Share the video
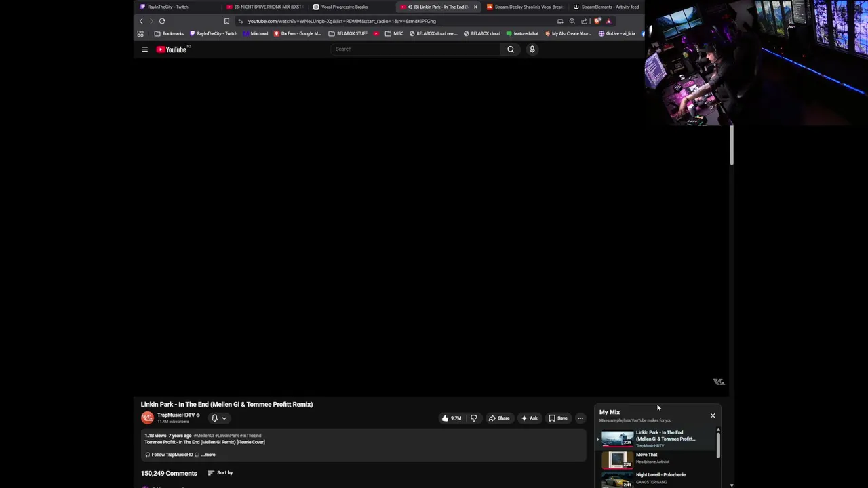 click(x=499, y=418)
